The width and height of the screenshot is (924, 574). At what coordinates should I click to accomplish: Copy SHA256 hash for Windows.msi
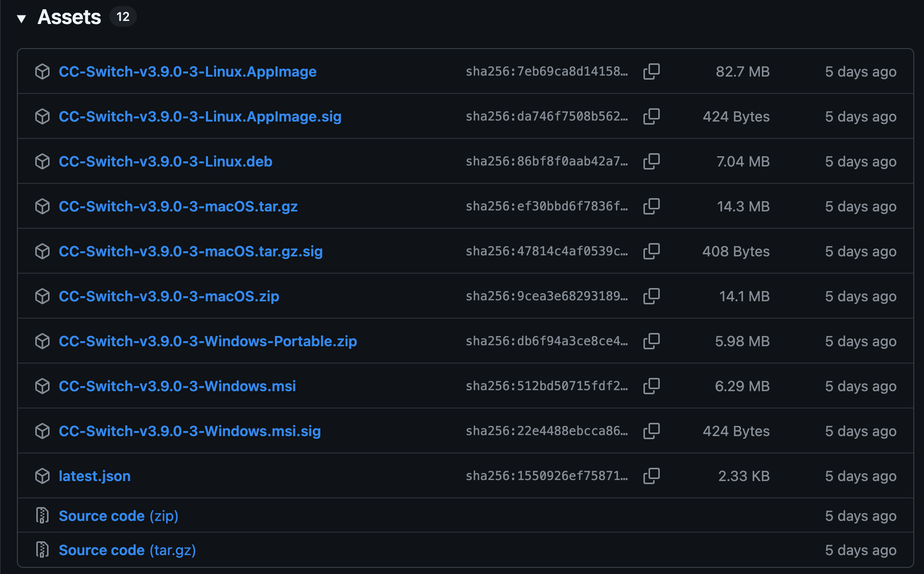click(x=651, y=386)
